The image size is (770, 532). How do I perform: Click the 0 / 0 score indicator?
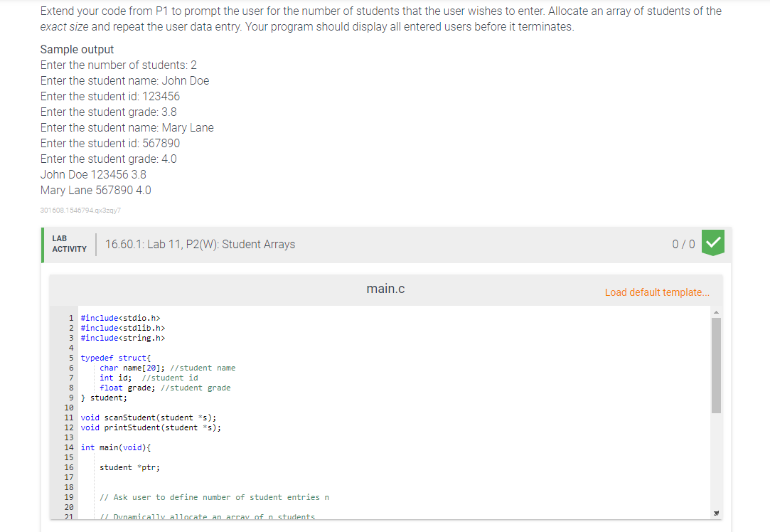[x=683, y=243]
